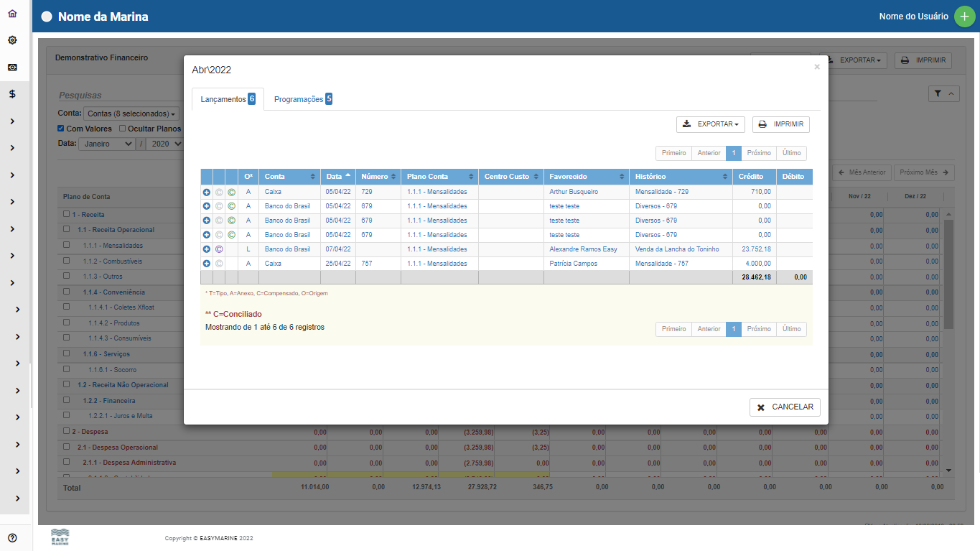Expand row details for Arthur Busqueiro entry
Image resolution: width=980 pixels, height=551 pixels.
207,192
